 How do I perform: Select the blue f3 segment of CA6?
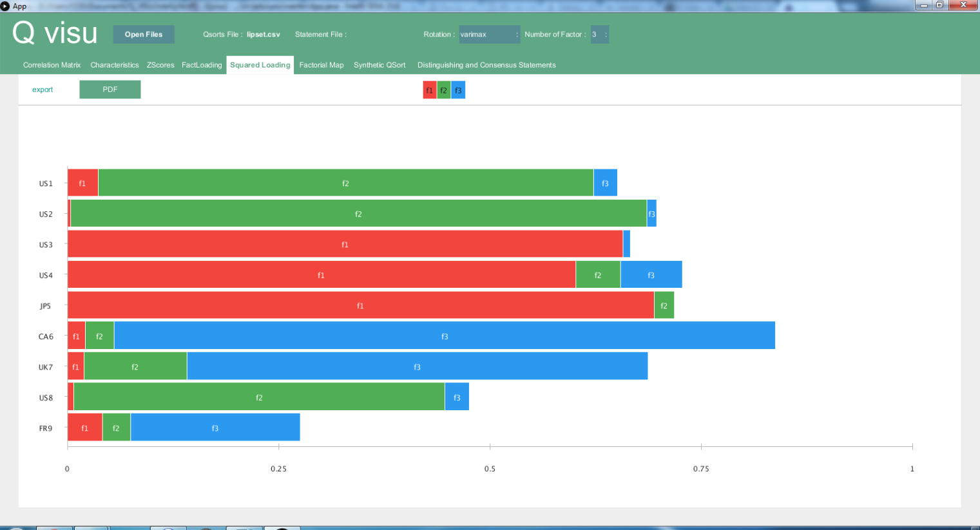(445, 336)
